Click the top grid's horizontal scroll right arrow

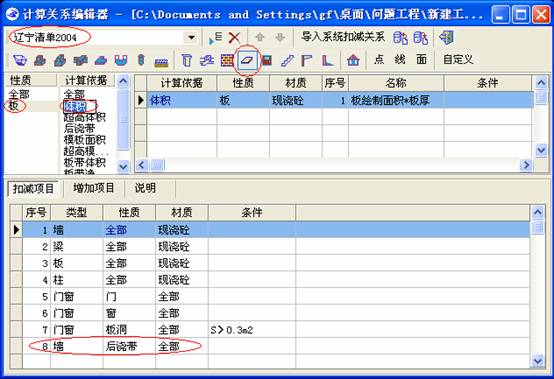click(x=526, y=165)
